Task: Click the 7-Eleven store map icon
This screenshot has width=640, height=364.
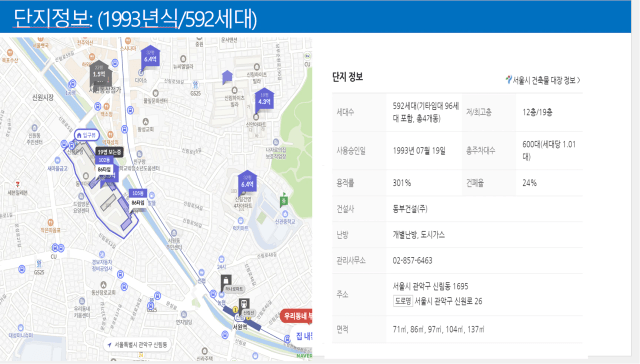Action: 17,184
